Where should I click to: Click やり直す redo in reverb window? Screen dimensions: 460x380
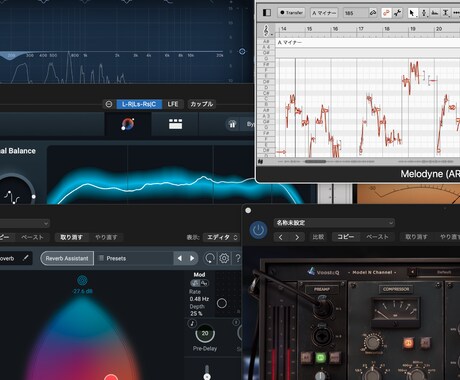click(x=106, y=237)
